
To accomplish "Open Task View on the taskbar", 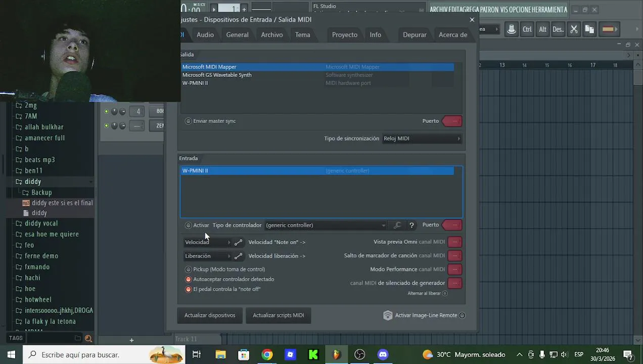I will click(x=197, y=355).
